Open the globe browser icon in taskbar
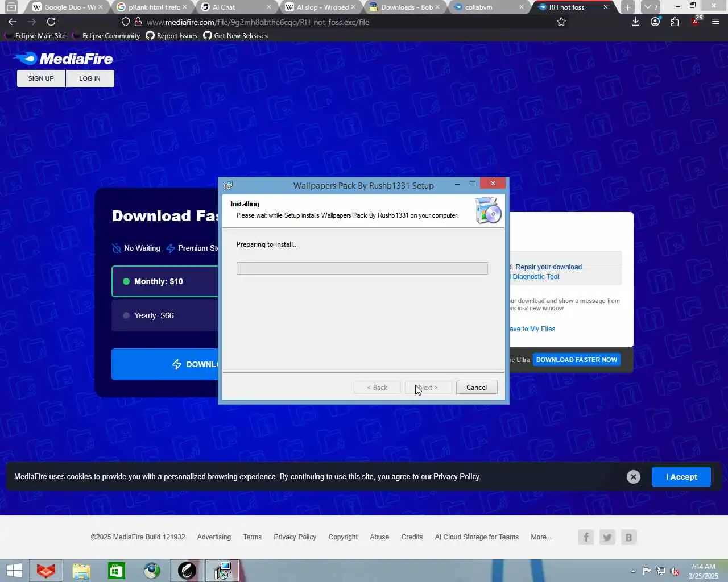Image resolution: width=728 pixels, height=582 pixels. pyautogui.click(x=152, y=571)
